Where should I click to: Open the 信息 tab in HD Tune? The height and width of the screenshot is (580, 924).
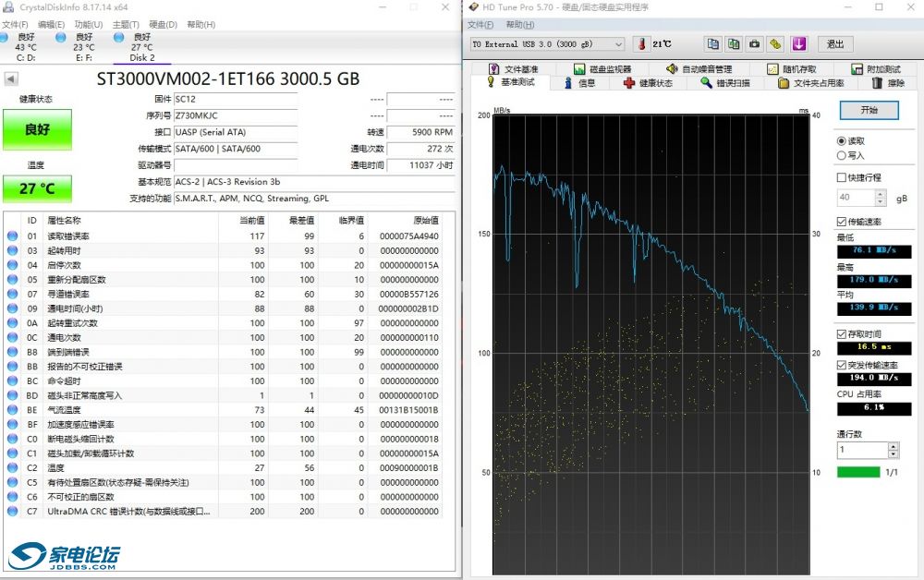click(579, 83)
